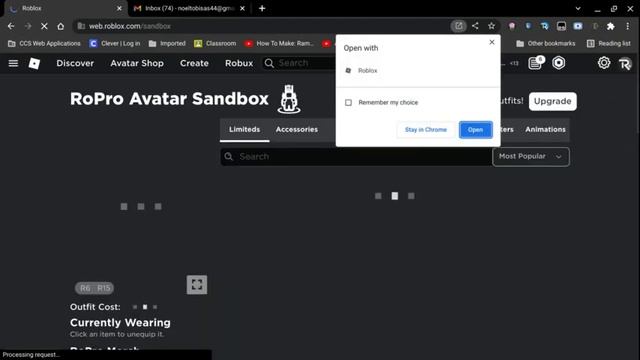Close the Open with dialog
This screenshot has width=640, height=360.
492,42
